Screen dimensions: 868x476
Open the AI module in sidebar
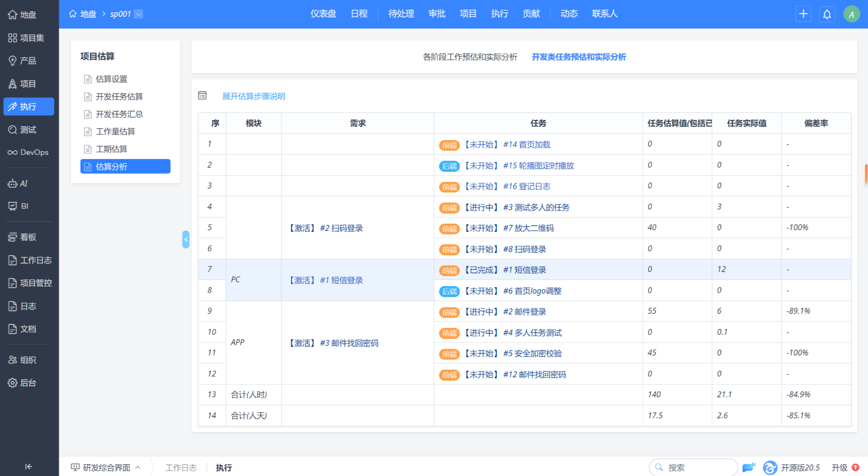click(18, 184)
